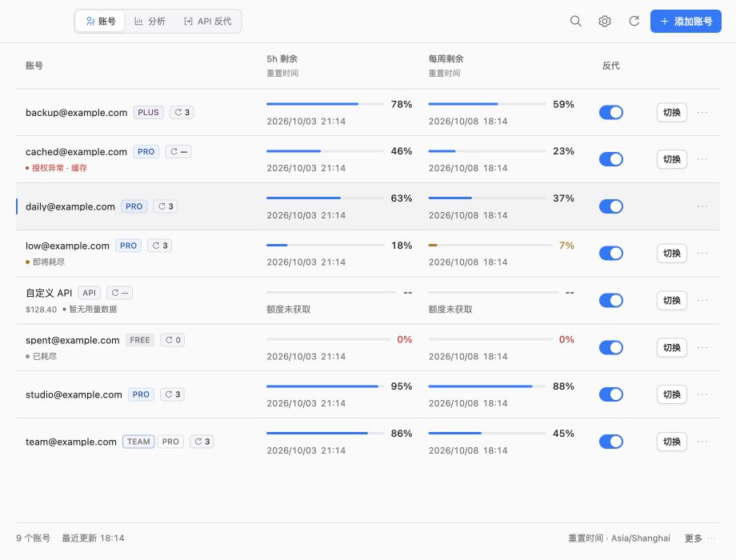Click the 即将耗尽 status under low@example.com

point(48,262)
